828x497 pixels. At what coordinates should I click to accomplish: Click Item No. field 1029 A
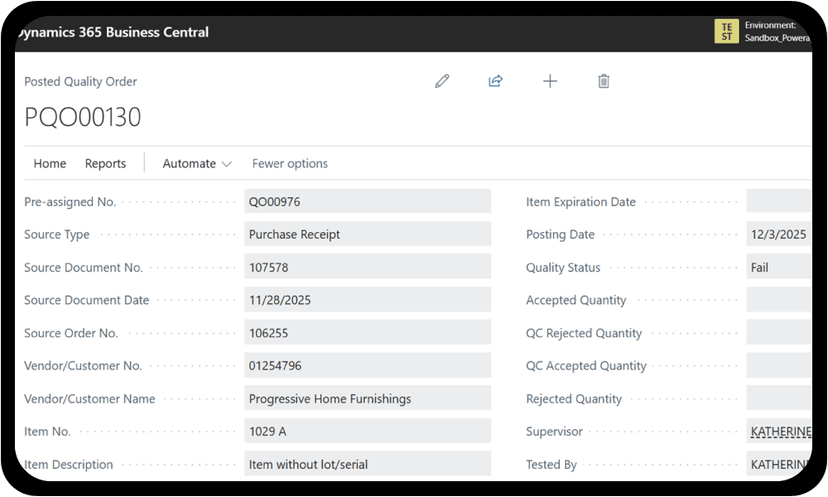(368, 431)
